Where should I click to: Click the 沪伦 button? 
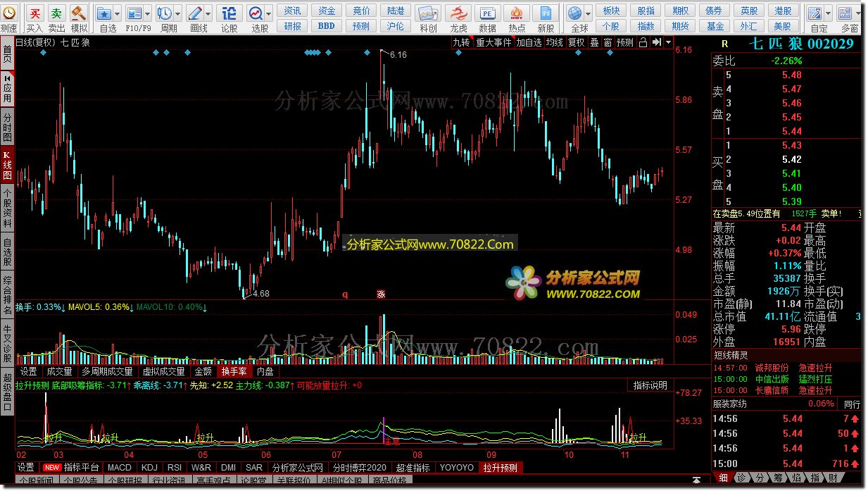click(x=396, y=26)
